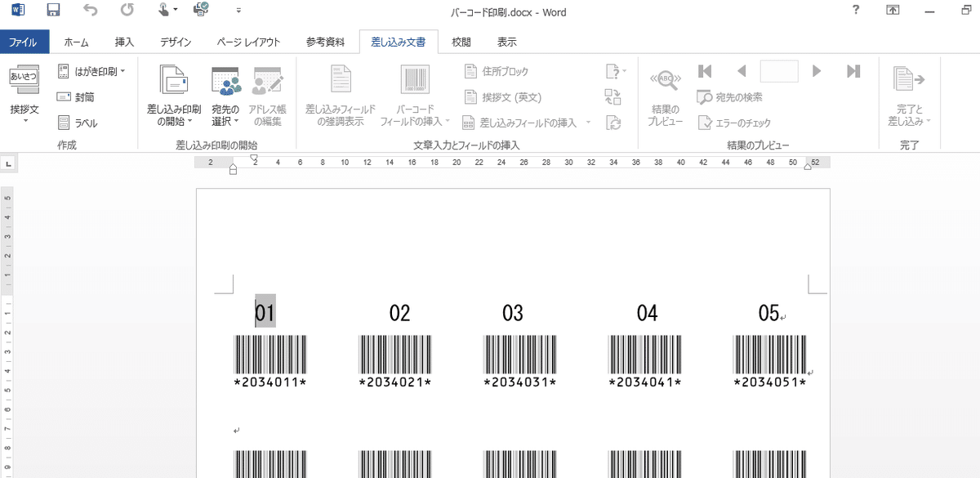This screenshot has height=478, width=980.
Task: Click the right indent marker on ruler
Action: point(808,167)
